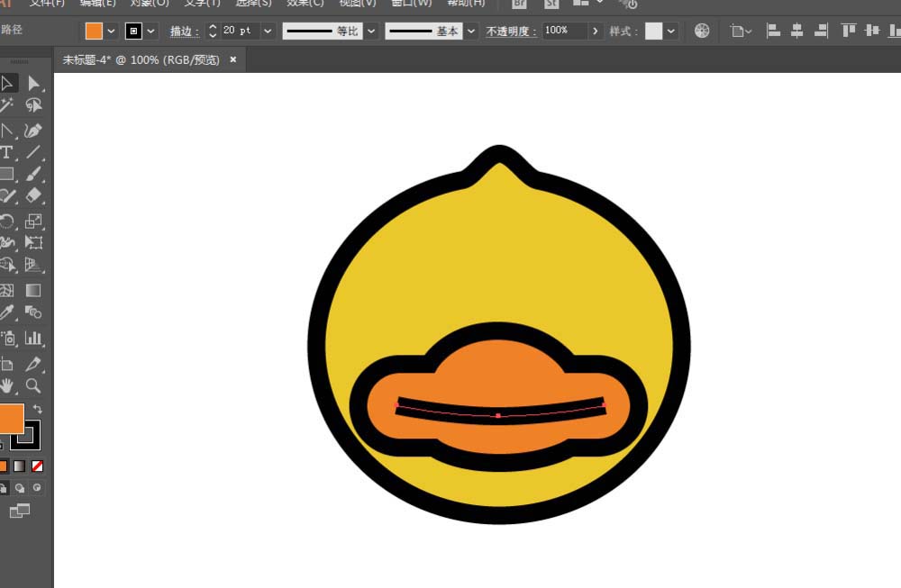Click the swap fill and stroke arrow
901x588 pixels.
pos(40,408)
